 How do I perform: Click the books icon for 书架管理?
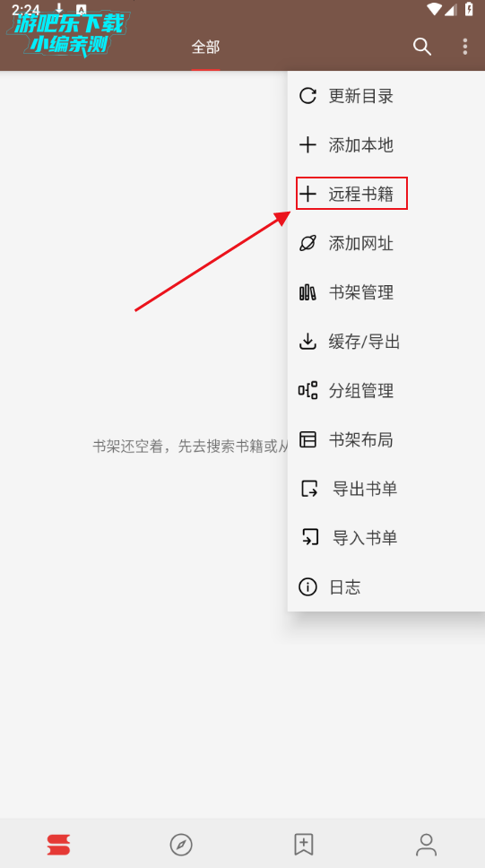(307, 292)
